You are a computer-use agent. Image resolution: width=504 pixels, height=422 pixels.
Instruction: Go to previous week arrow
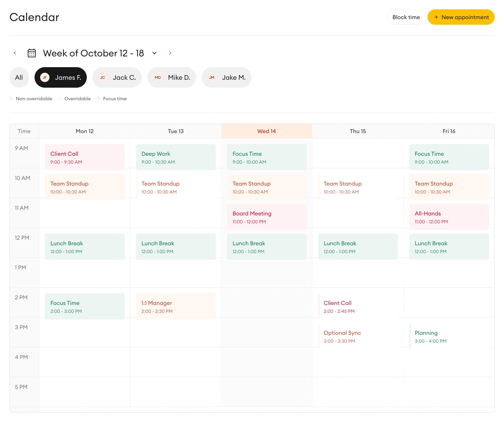(x=15, y=53)
